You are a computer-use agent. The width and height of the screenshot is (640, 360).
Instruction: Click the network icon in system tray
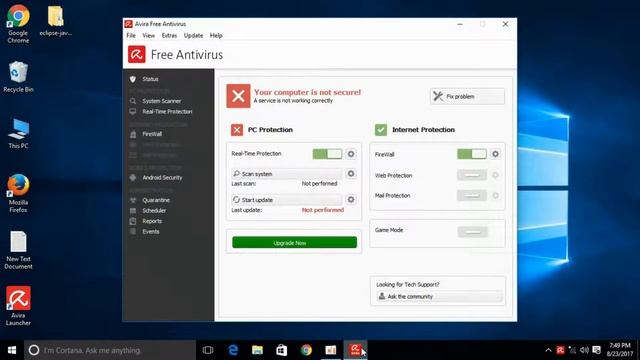573,350
